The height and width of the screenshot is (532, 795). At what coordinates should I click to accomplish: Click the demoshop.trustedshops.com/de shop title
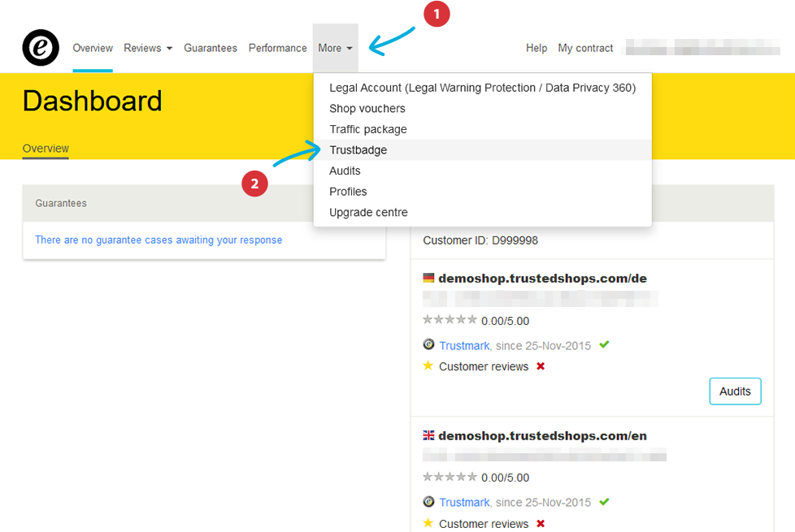coord(542,278)
